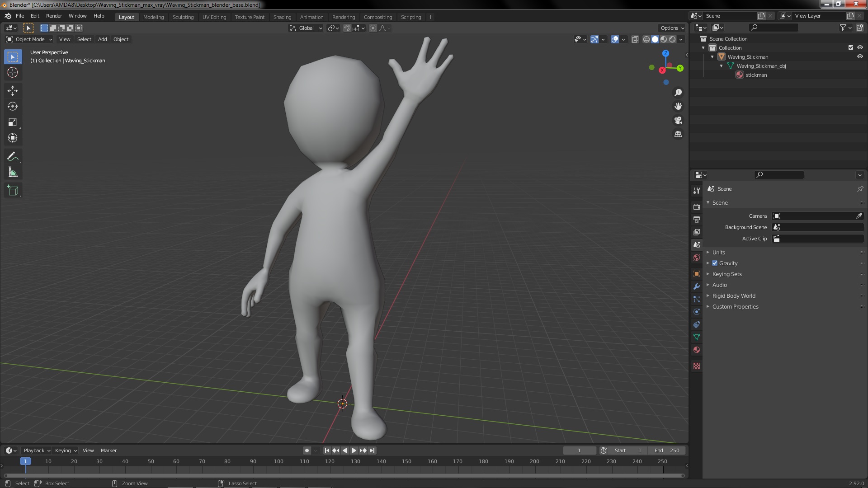Switch perspective/orthographic grid icon
The image size is (868, 488).
(x=678, y=134)
